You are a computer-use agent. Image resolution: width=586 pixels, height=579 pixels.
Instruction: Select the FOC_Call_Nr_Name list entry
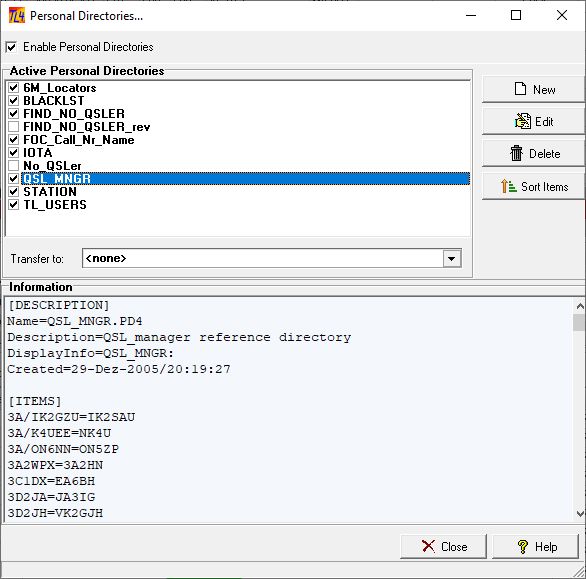79,140
